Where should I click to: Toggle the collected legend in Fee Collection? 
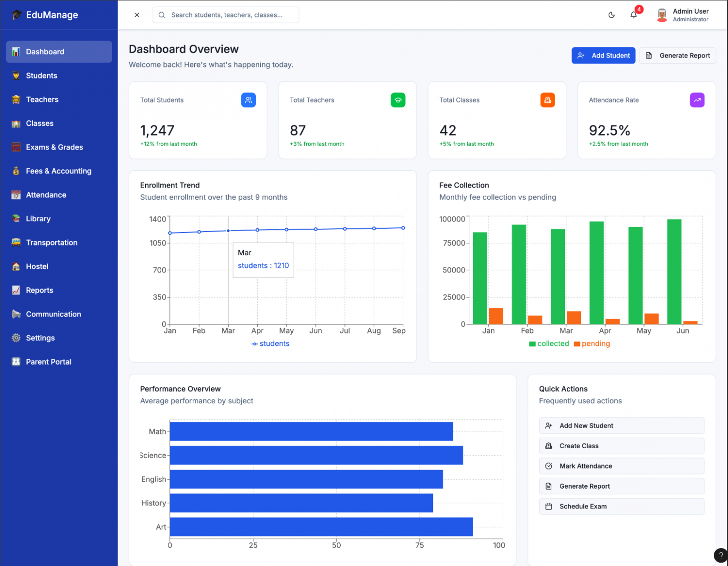point(548,344)
